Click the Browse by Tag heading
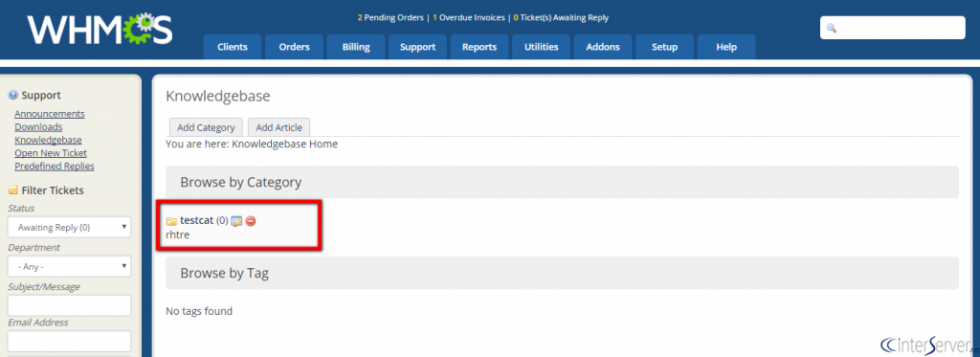 click(225, 273)
